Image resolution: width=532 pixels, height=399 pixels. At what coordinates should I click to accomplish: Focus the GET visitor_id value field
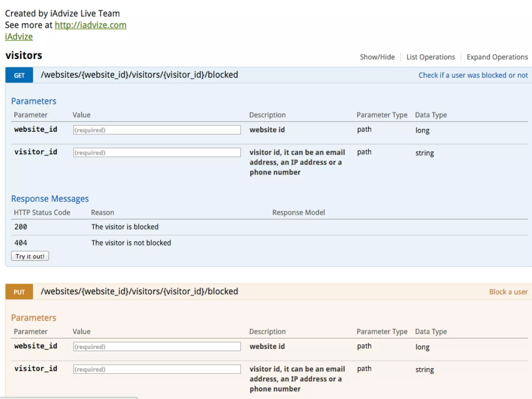click(157, 152)
